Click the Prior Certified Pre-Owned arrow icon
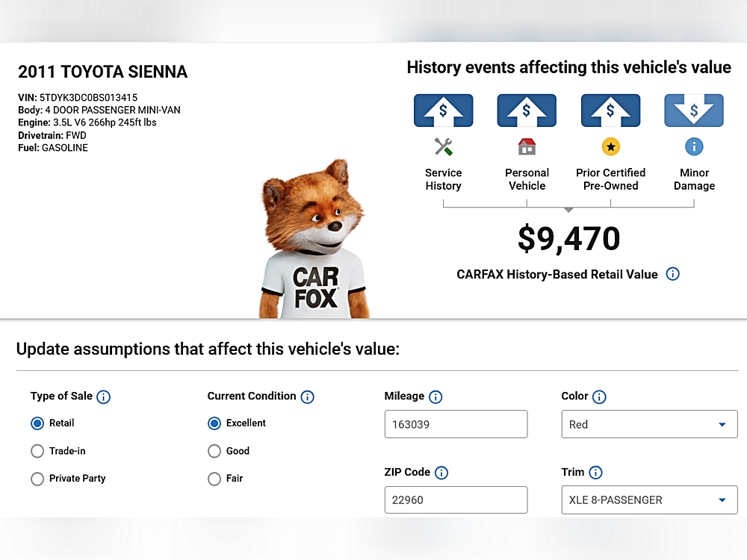This screenshot has width=747, height=560. pos(610,111)
